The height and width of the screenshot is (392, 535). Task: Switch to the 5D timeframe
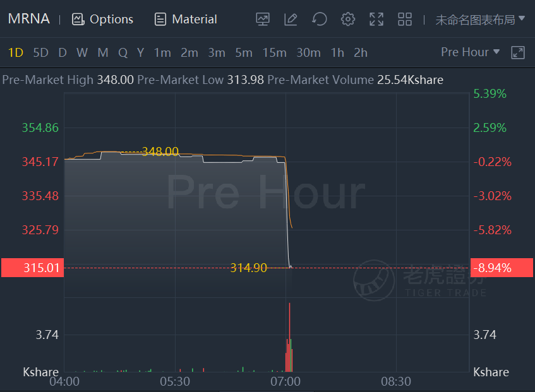tap(40, 53)
